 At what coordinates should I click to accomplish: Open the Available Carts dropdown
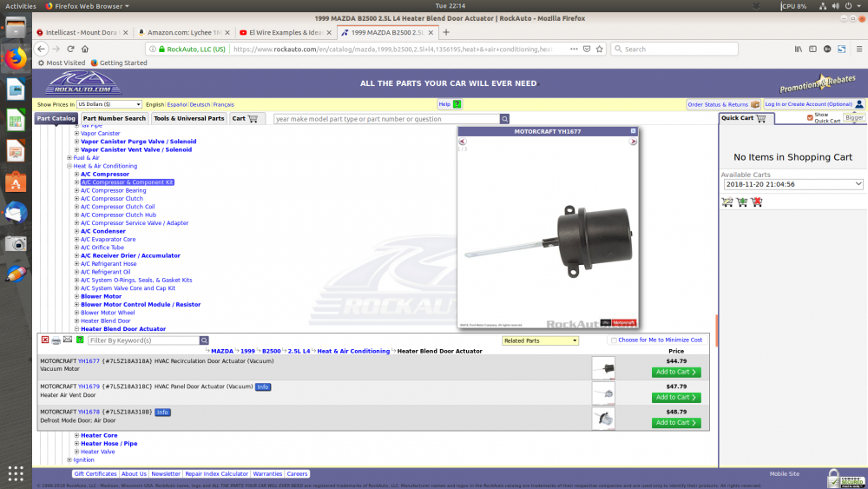point(792,184)
